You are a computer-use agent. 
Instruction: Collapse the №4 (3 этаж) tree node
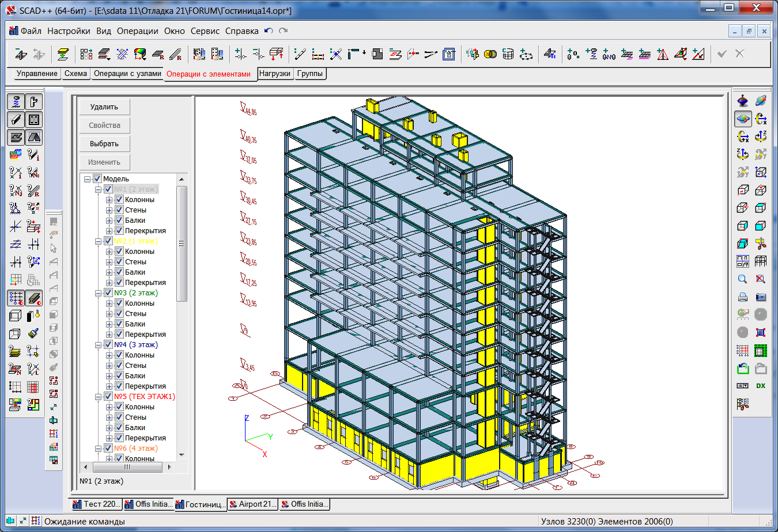click(x=98, y=345)
